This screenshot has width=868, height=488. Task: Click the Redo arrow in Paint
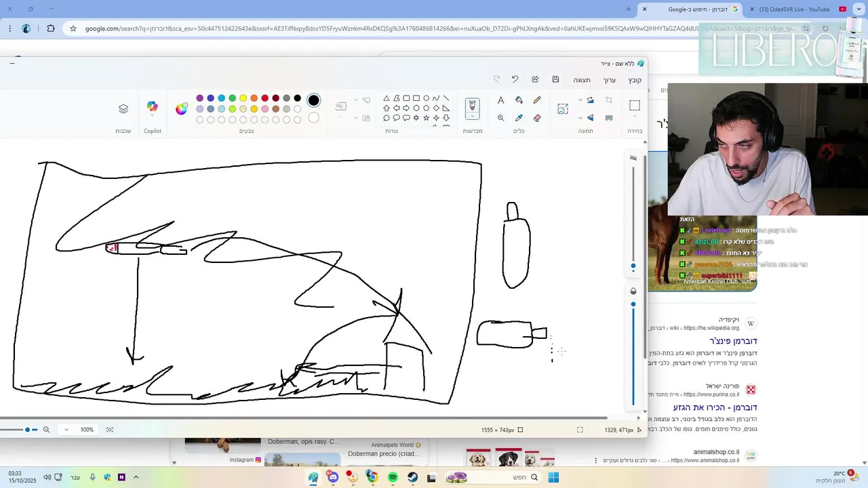(496, 79)
